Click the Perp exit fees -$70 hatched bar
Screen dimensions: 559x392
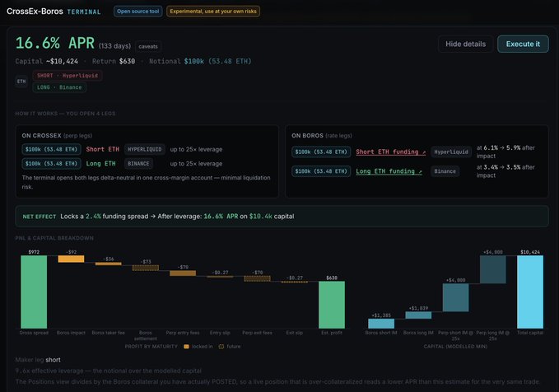pos(257,278)
